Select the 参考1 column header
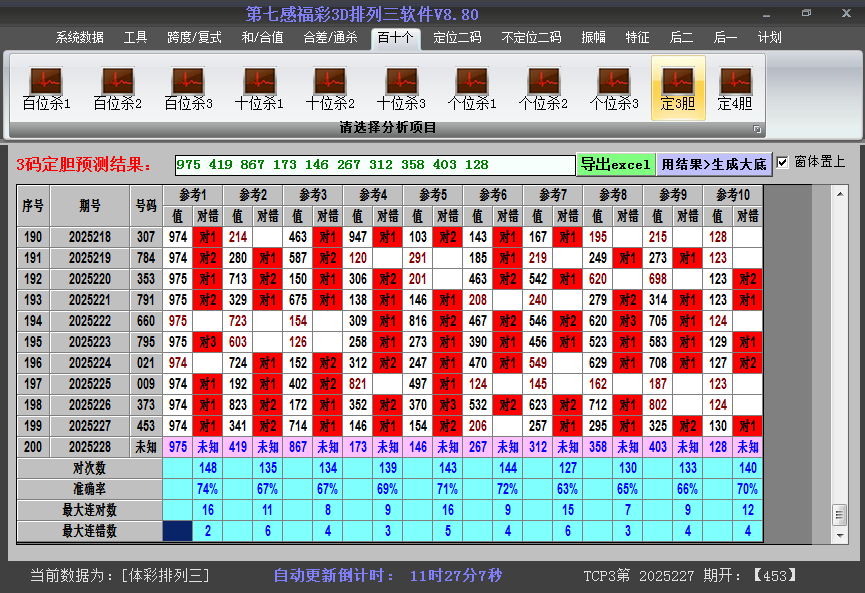Image resolution: width=865 pixels, height=593 pixels. [193, 194]
